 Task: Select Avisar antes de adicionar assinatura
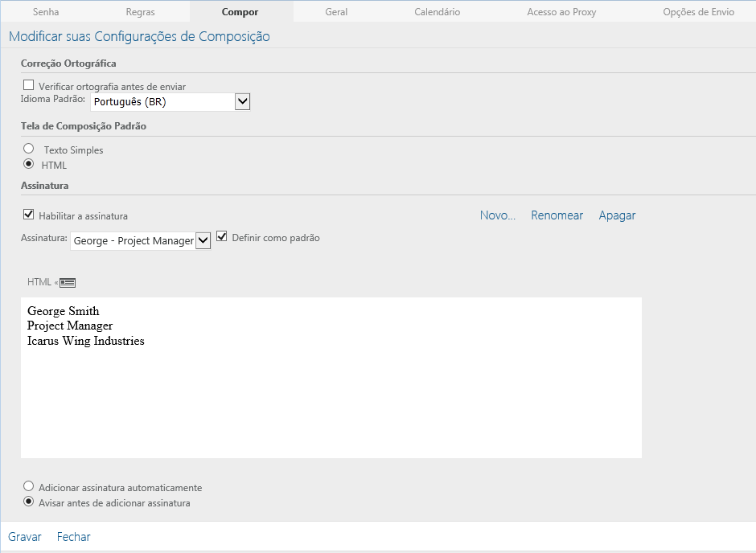click(x=29, y=502)
